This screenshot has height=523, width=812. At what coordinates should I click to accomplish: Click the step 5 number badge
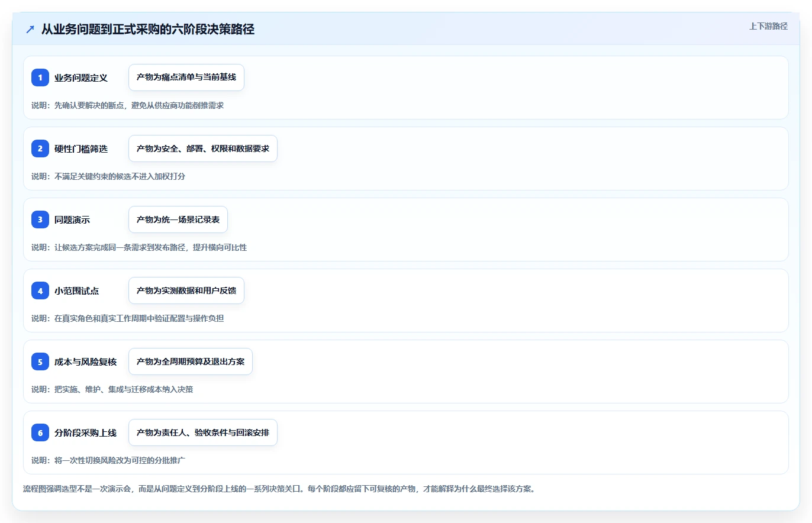(40, 361)
